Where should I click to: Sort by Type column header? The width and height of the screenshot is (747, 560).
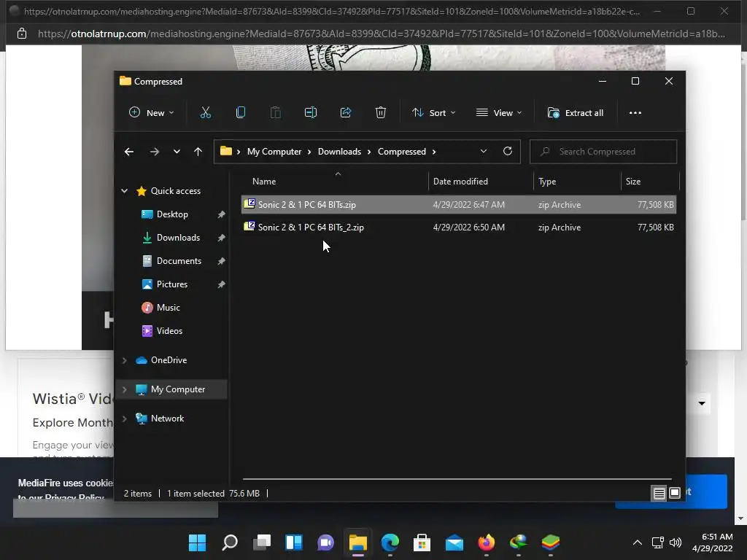[577, 182]
